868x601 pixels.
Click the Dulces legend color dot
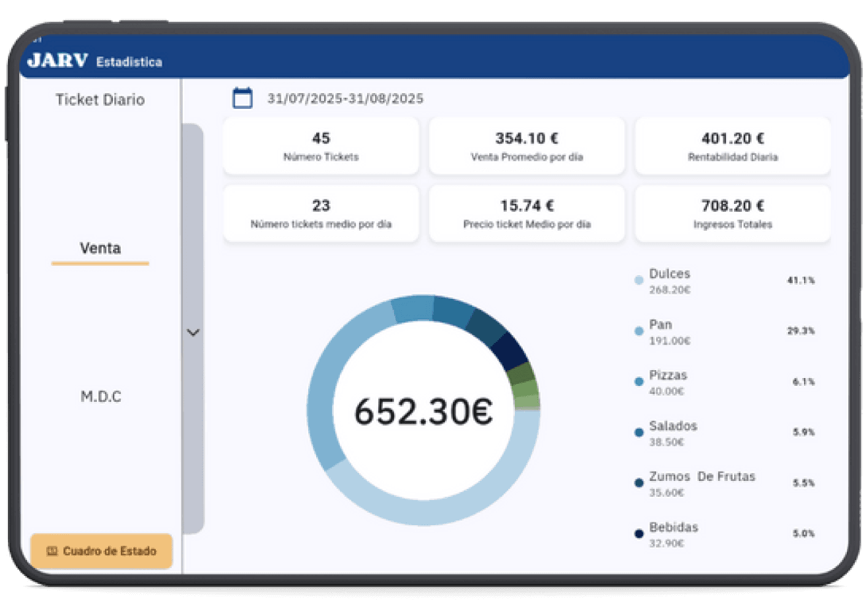tap(639, 280)
